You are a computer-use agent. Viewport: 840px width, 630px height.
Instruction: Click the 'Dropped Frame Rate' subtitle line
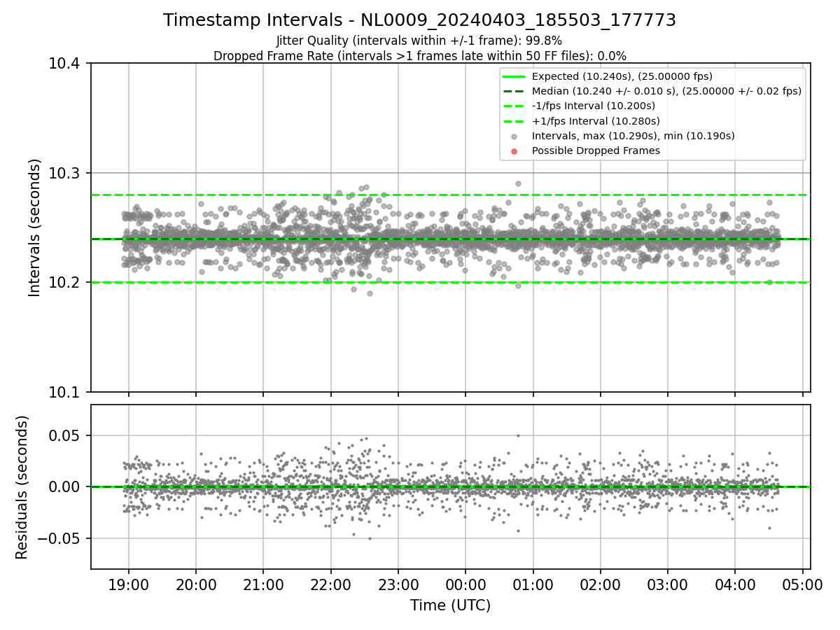click(x=419, y=56)
